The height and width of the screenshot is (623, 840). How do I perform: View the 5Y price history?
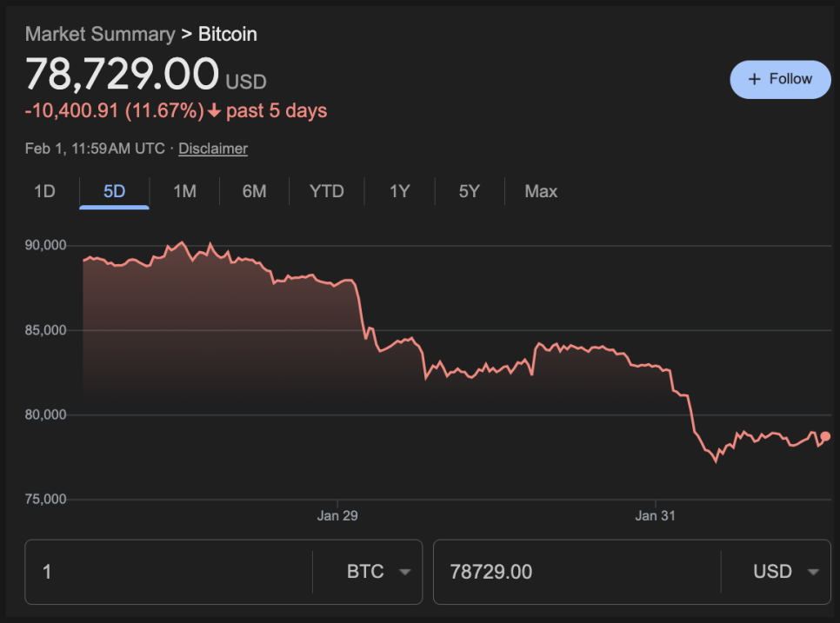click(469, 191)
